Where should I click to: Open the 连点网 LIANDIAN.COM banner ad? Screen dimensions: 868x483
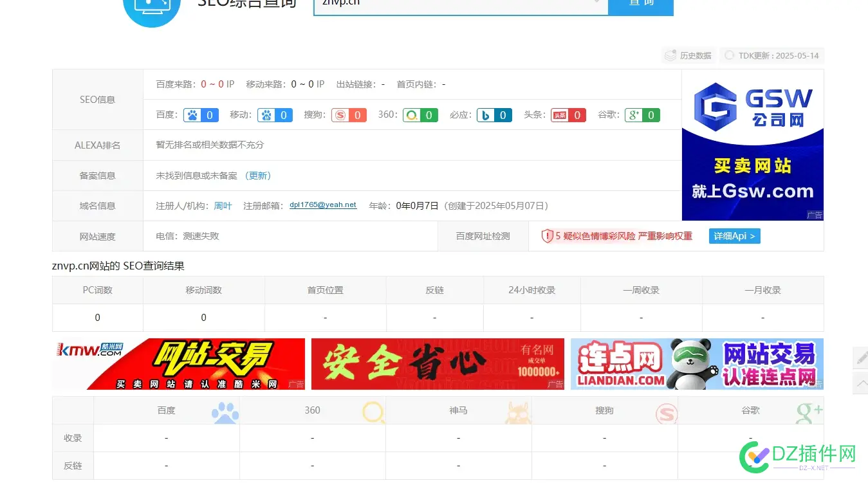pos(697,364)
